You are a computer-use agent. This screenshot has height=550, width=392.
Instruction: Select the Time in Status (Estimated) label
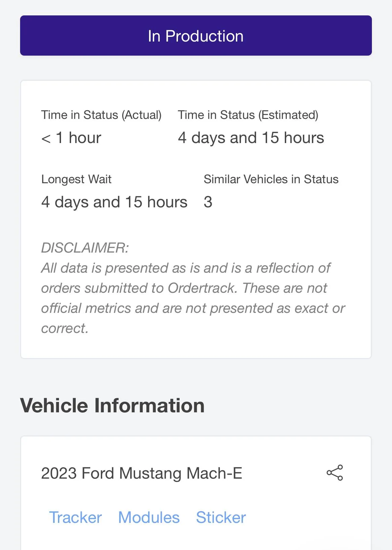point(248,115)
